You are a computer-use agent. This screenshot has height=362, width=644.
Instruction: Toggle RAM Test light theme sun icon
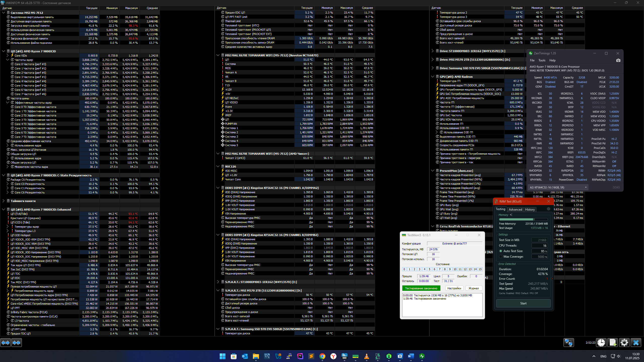click(x=549, y=209)
